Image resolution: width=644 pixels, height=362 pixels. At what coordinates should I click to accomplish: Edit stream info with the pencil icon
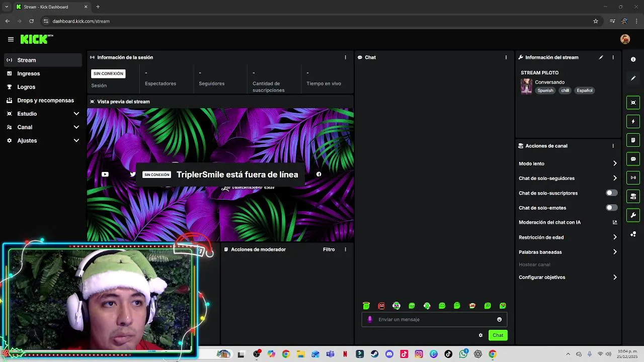pos(601,57)
